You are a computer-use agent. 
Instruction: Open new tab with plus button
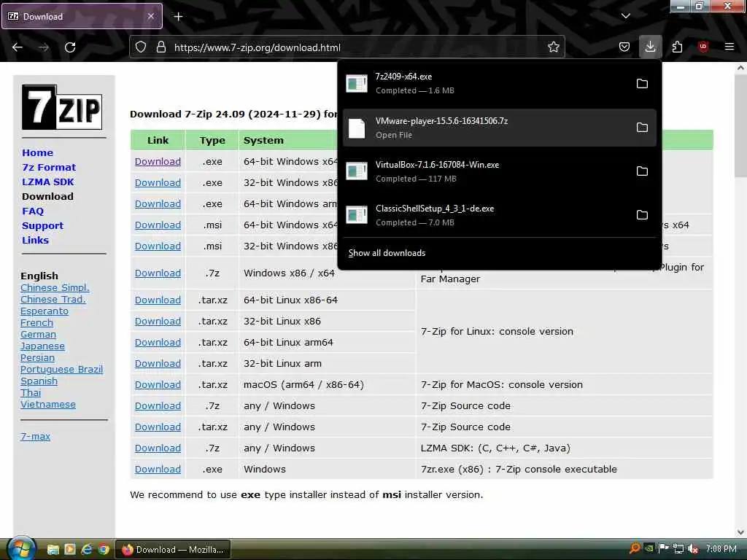click(x=178, y=17)
